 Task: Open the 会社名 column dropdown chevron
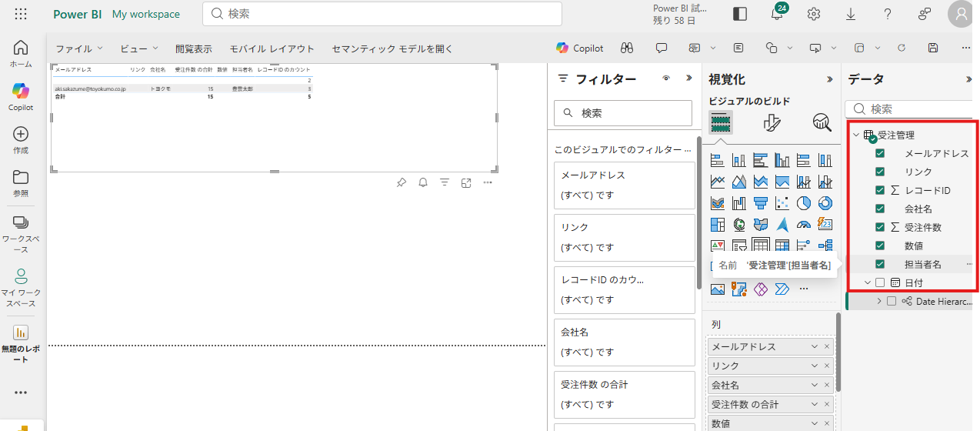click(815, 385)
